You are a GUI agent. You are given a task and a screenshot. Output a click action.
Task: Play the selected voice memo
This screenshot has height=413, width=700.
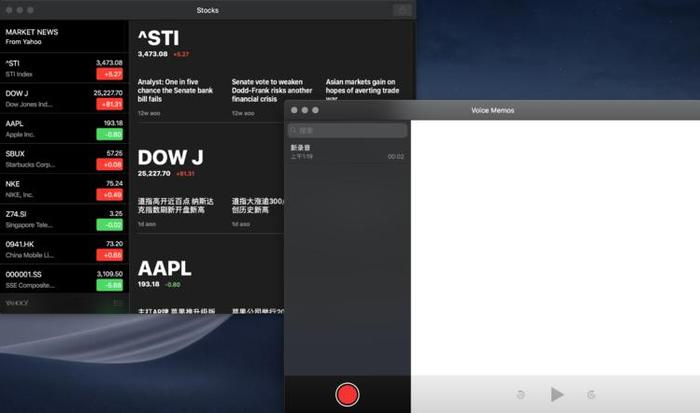point(556,395)
